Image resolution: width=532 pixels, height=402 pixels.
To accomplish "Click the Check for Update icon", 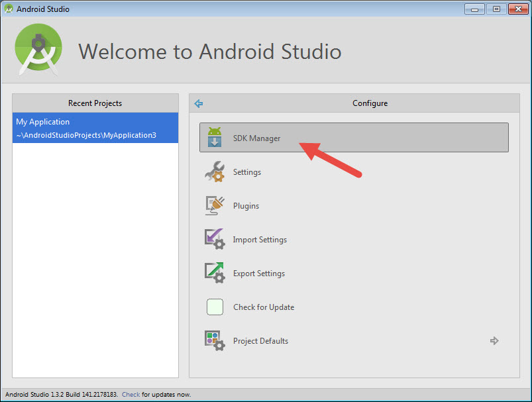I will click(x=215, y=307).
